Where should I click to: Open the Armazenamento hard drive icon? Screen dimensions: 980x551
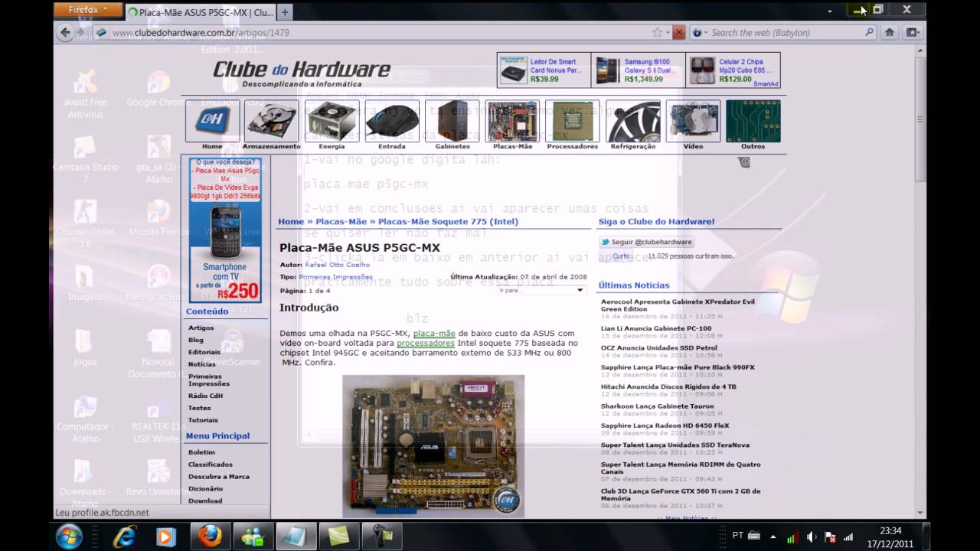[272, 121]
